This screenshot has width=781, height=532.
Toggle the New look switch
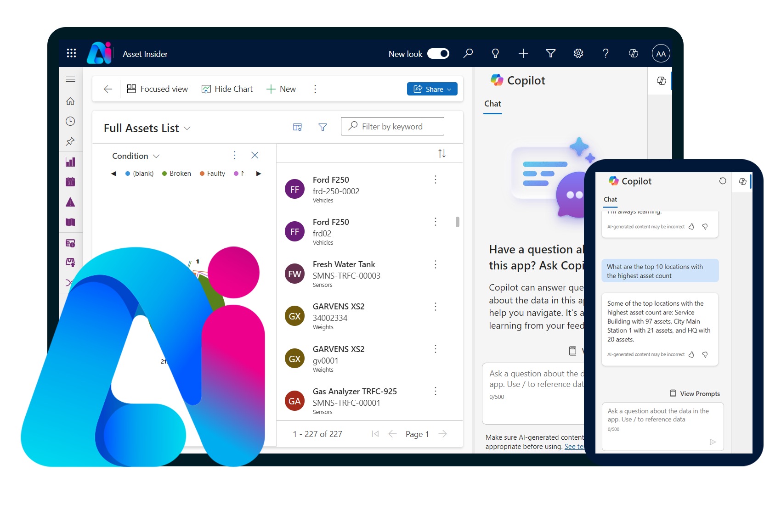coord(438,54)
